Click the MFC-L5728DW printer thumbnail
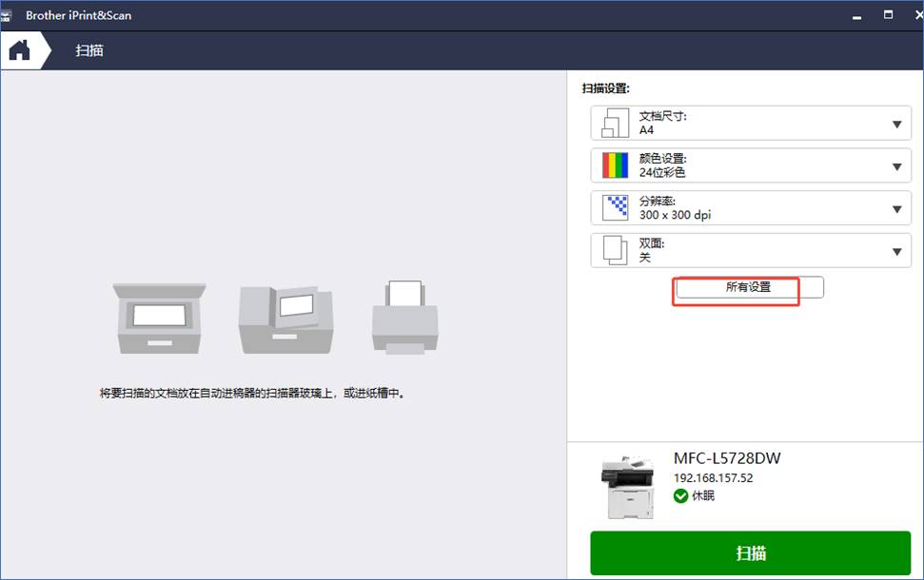 [x=629, y=483]
